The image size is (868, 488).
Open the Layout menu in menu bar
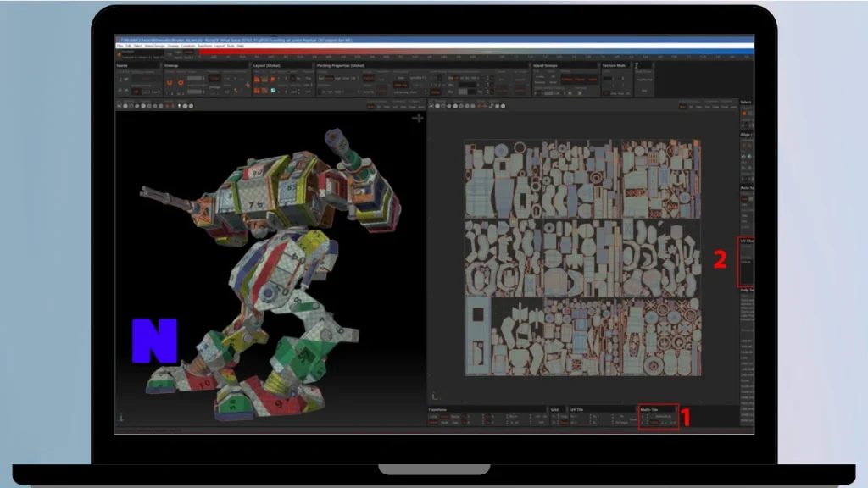click(220, 46)
